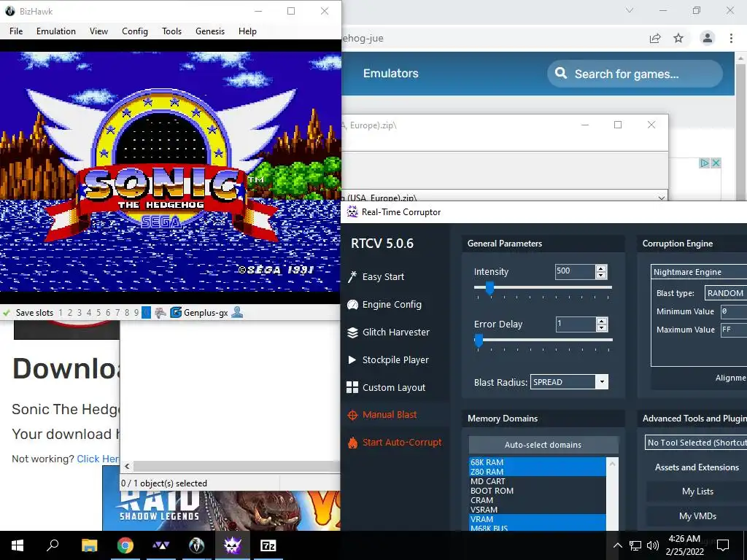Open Stockpile Player play icon

352,360
